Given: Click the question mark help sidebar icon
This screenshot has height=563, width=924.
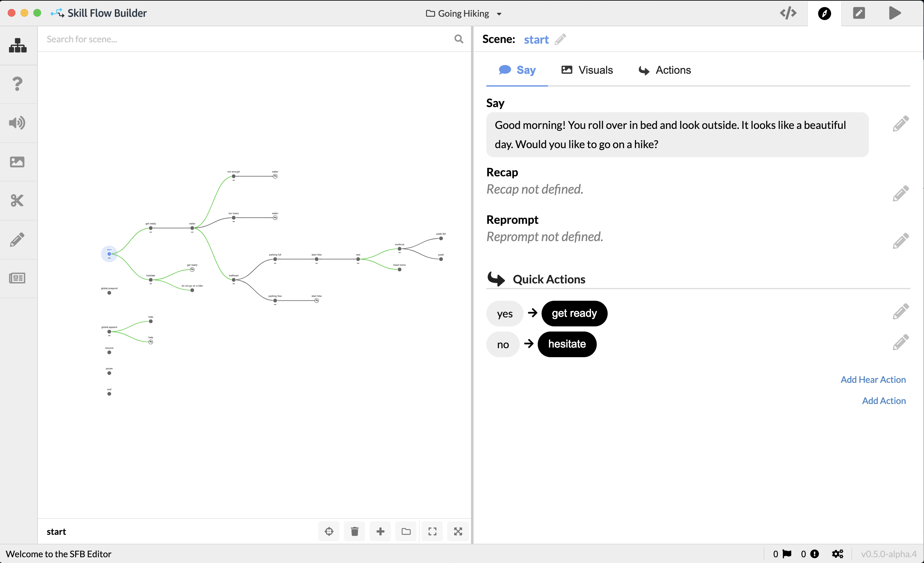Looking at the screenshot, I should (18, 84).
